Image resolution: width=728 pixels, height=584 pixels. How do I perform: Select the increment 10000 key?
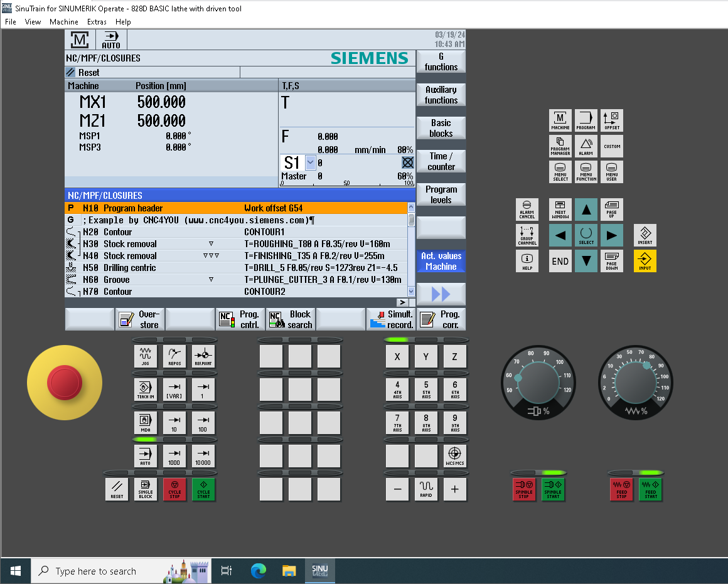(203, 456)
